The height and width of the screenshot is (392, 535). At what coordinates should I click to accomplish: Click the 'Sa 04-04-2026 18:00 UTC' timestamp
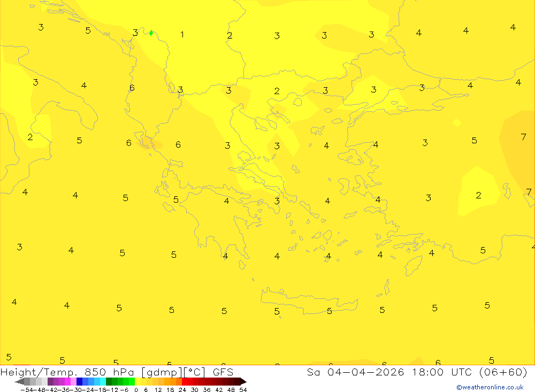tap(389, 372)
